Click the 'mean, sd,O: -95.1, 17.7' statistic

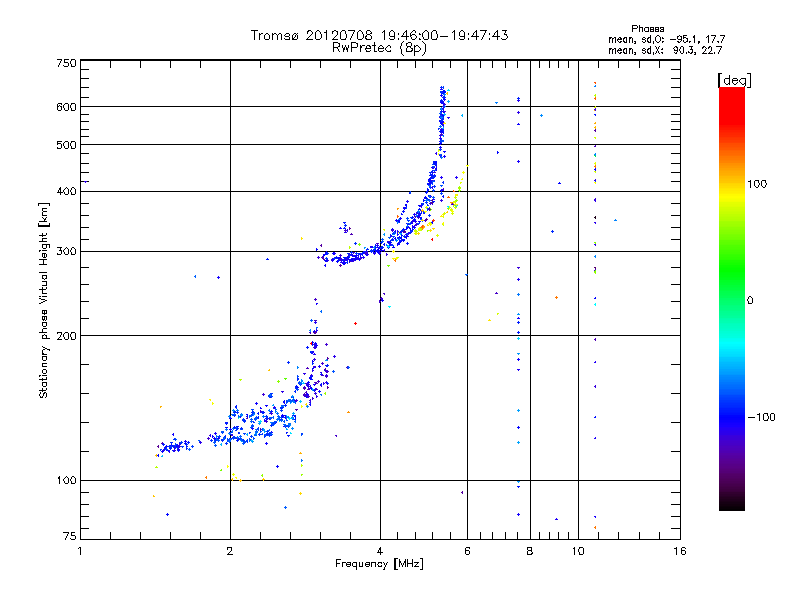pos(666,39)
